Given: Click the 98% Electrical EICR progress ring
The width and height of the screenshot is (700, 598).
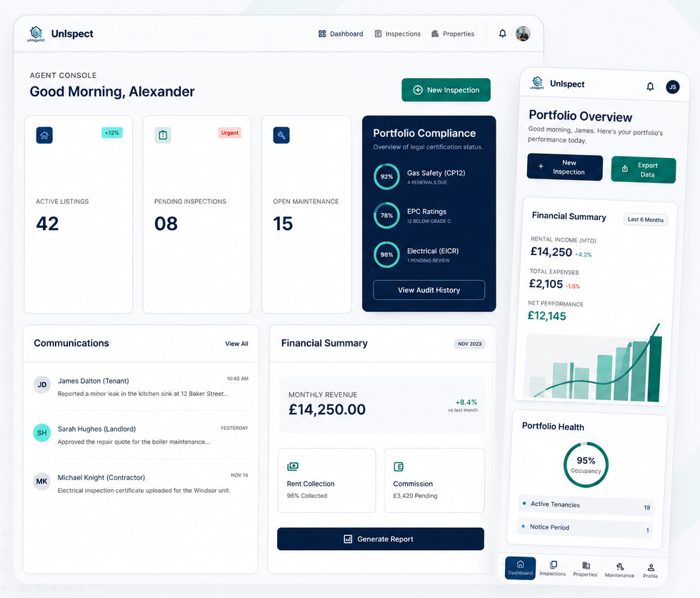Looking at the screenshot, I should coord(386,254).
